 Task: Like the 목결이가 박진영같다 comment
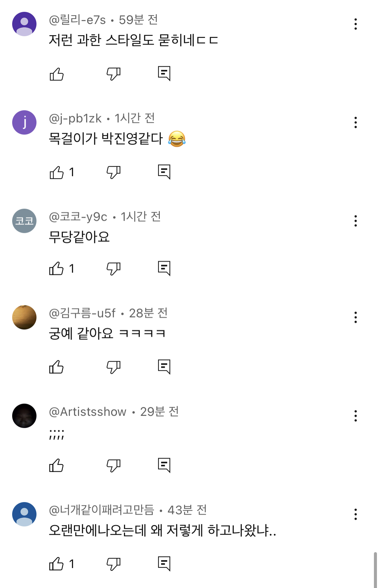[56, 172]
